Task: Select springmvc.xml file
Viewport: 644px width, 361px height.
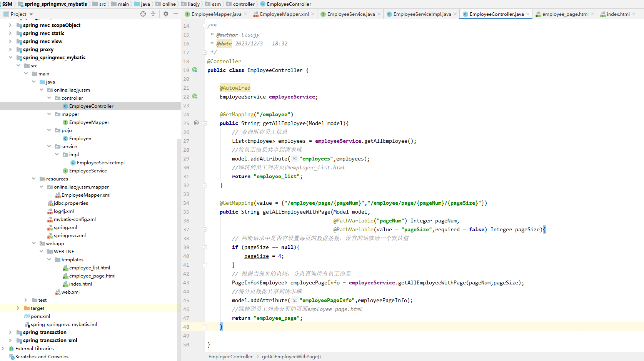Action: tap(70, 235)
